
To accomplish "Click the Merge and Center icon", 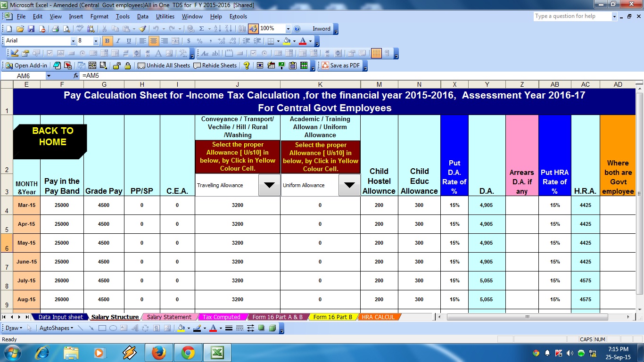I will pyautogui.click(x=176, y=41).
